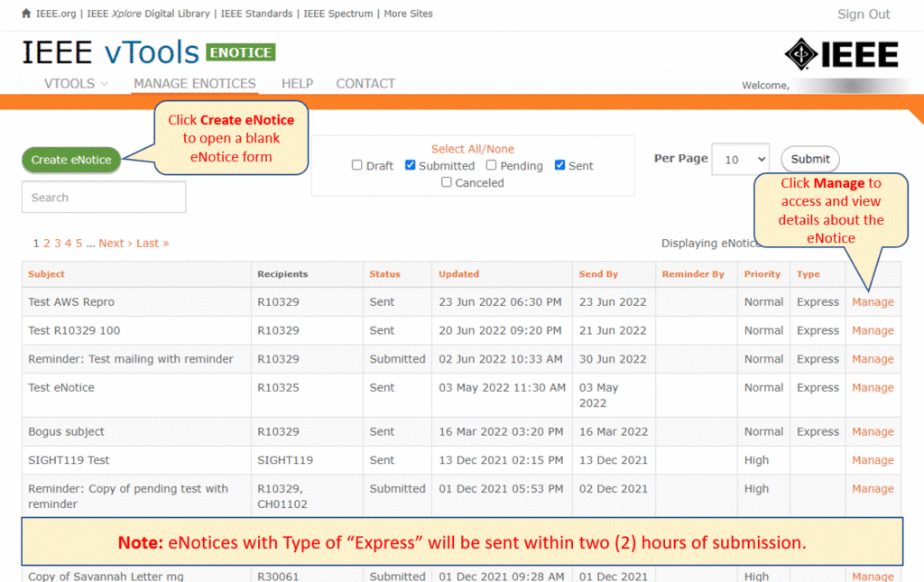Click the CONTACT menu item
Screen dimensions: 924x582
point(365,83)
